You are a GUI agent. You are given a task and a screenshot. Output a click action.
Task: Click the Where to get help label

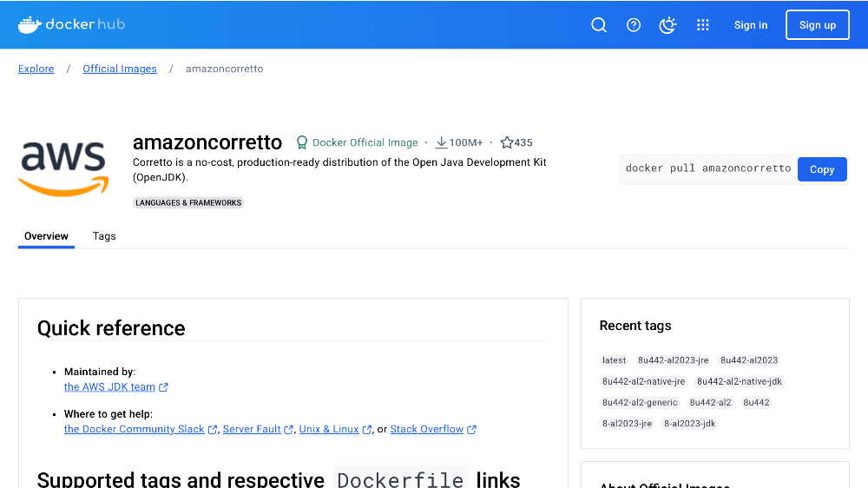(108, 414)
